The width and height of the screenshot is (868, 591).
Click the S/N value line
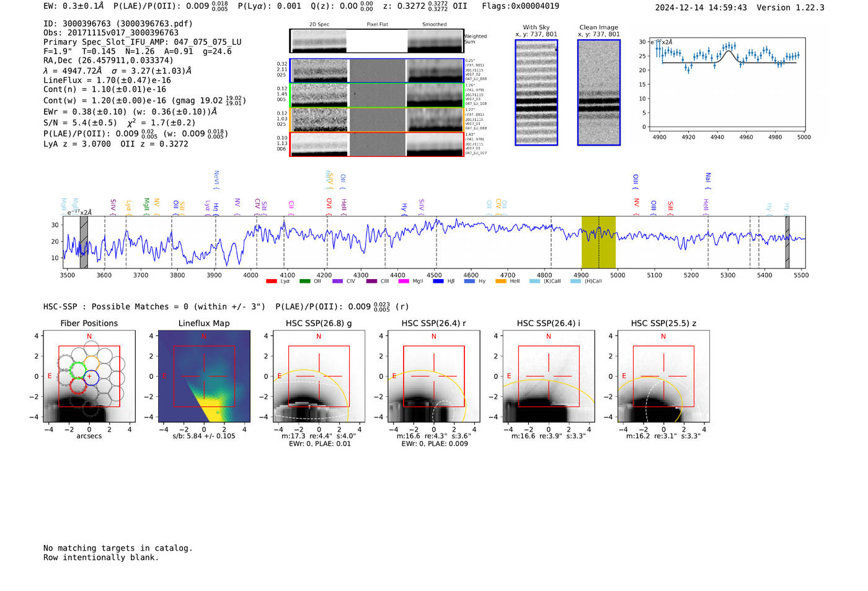tap(120, 123)
